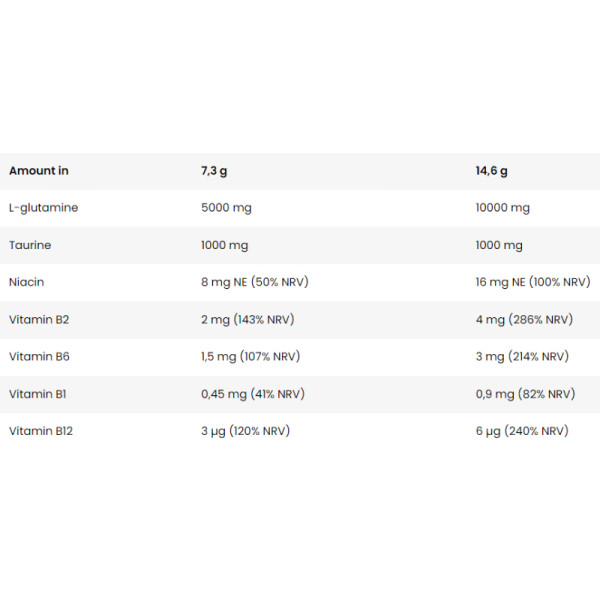Click the 4 mg (286% NRV) value
Image resolution: width=600 pixels, height=600 pixels.
[525, 320]
